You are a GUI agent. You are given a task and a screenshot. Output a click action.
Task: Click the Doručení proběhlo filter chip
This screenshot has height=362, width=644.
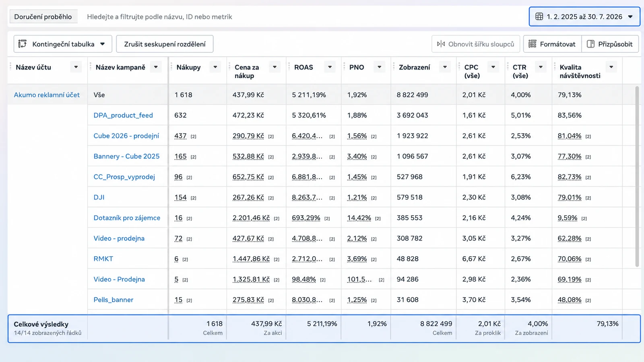point(43,16)
